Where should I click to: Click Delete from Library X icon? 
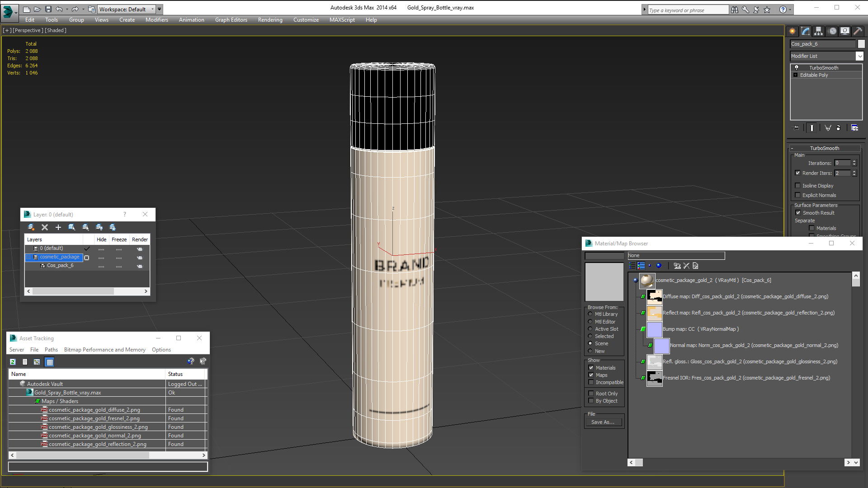pos(686,266)
